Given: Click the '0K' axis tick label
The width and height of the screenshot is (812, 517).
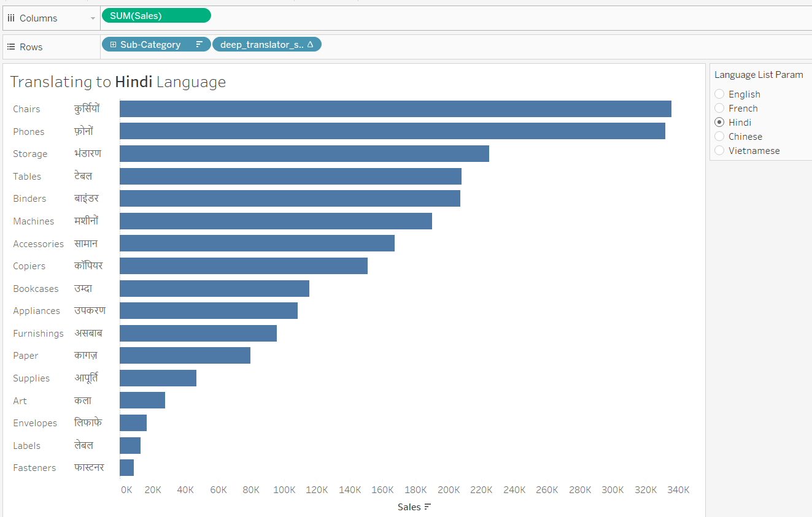Looking at the screenshot, I should point(126,490).
